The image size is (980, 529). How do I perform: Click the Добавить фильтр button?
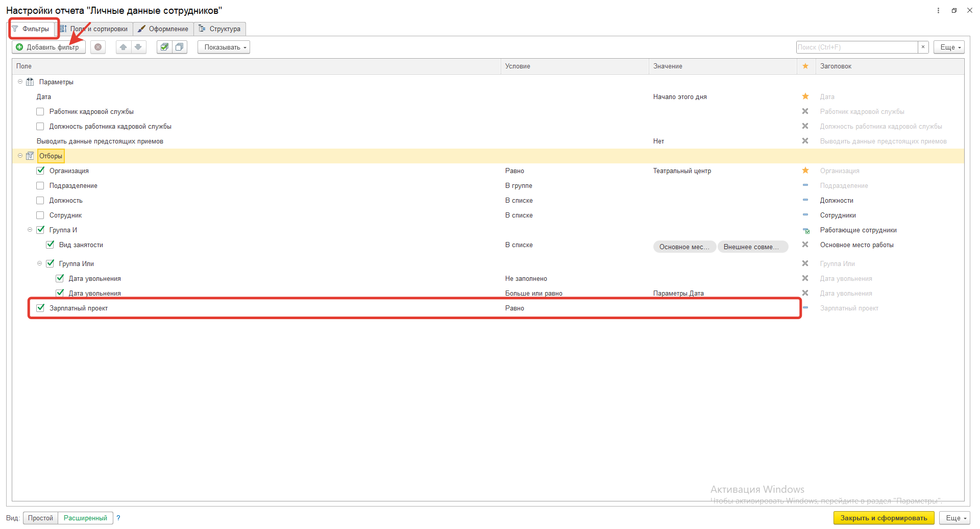(x=48, y=47)
